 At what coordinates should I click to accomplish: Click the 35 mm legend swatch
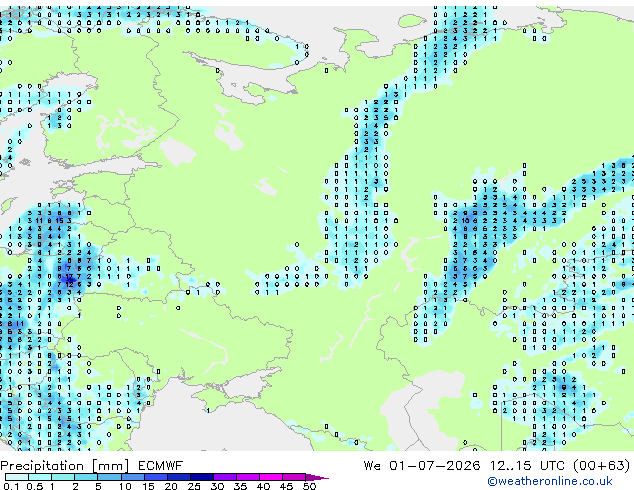247,477
